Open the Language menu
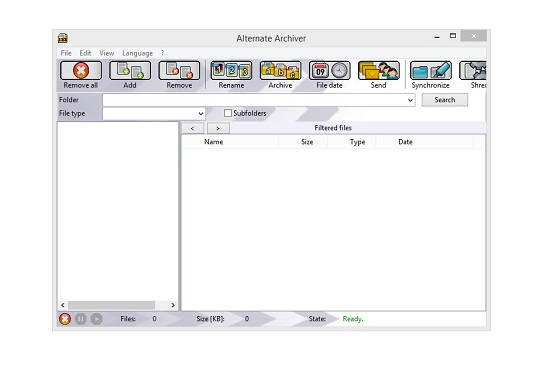 138,53
